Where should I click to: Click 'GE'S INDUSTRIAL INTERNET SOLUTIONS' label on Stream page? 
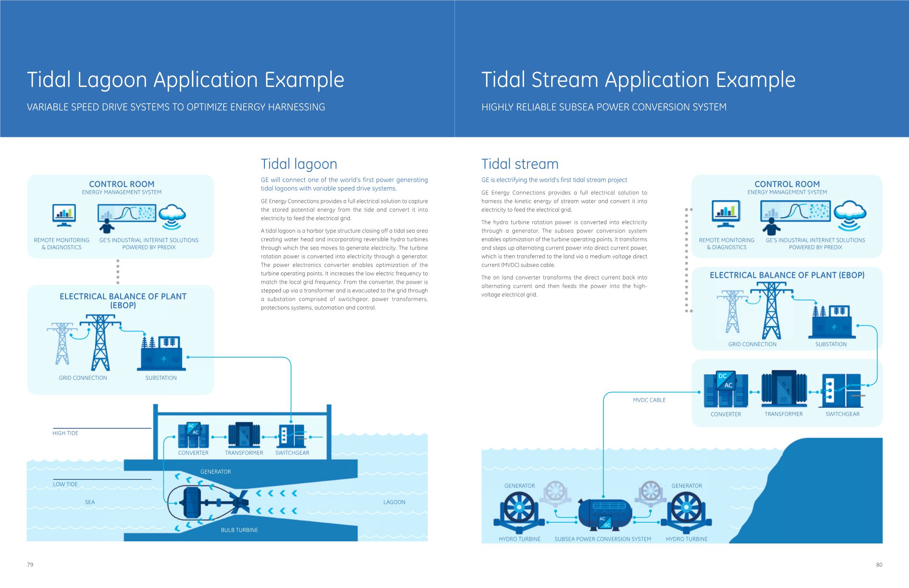pos(815,240)
